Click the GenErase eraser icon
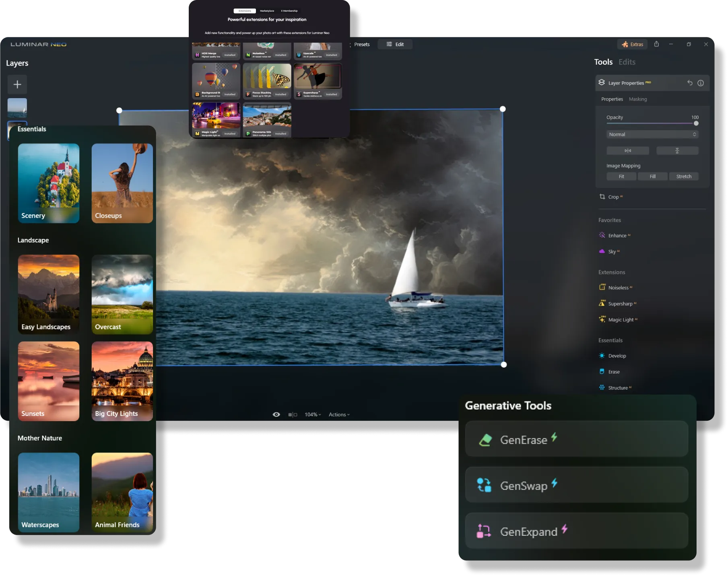728x576 pixels. 485,440
